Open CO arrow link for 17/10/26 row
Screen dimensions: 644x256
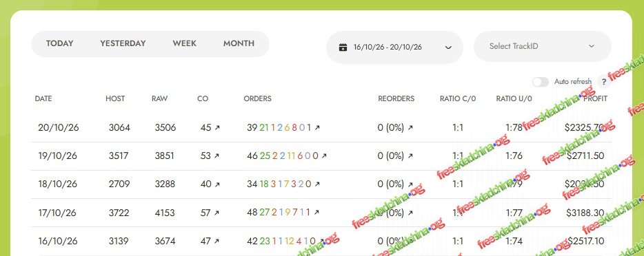[217, 213]
